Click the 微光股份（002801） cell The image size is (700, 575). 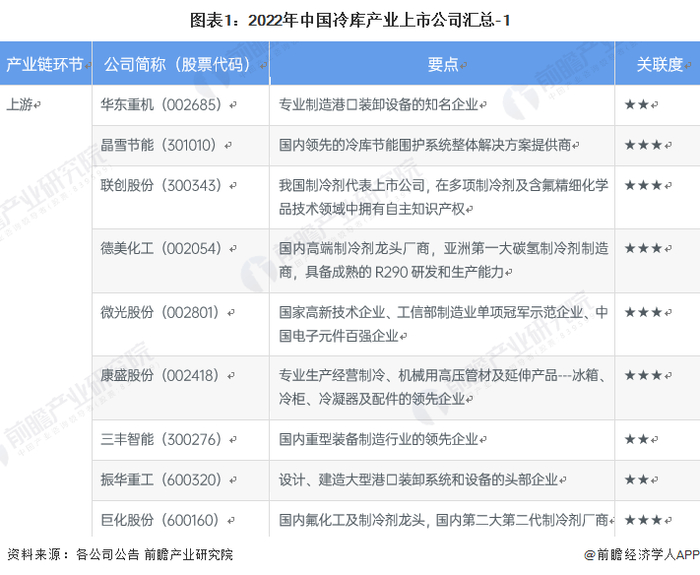pos(181,324)
